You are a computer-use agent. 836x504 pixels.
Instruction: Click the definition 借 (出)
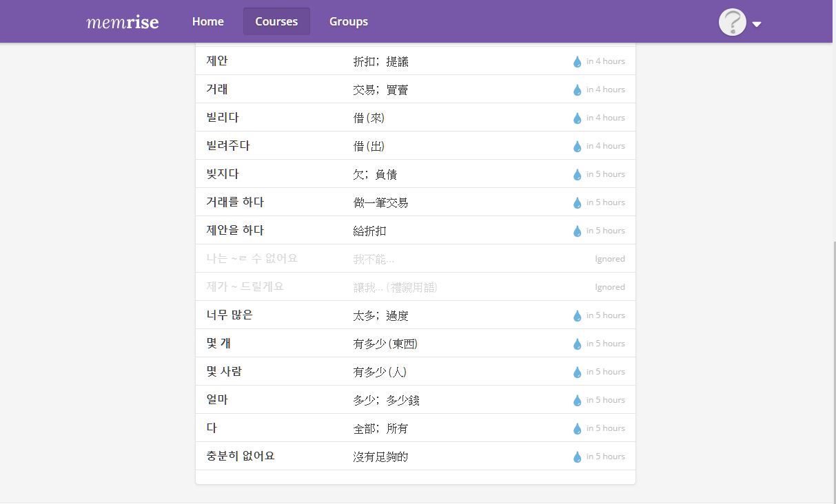[x=369, y=146]
